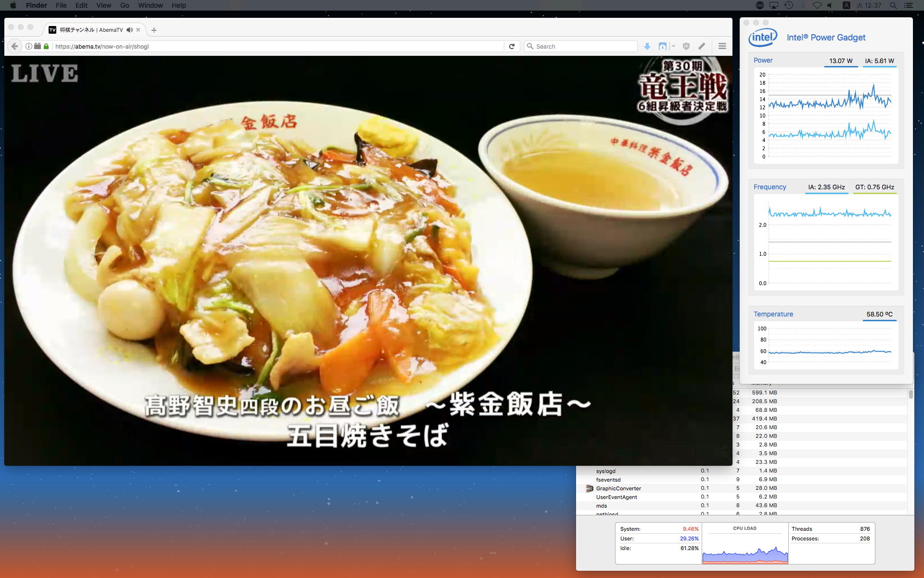Click the pencil edit toolbar icon
Viewport: 924px width, 578px height.
(702, 46)
